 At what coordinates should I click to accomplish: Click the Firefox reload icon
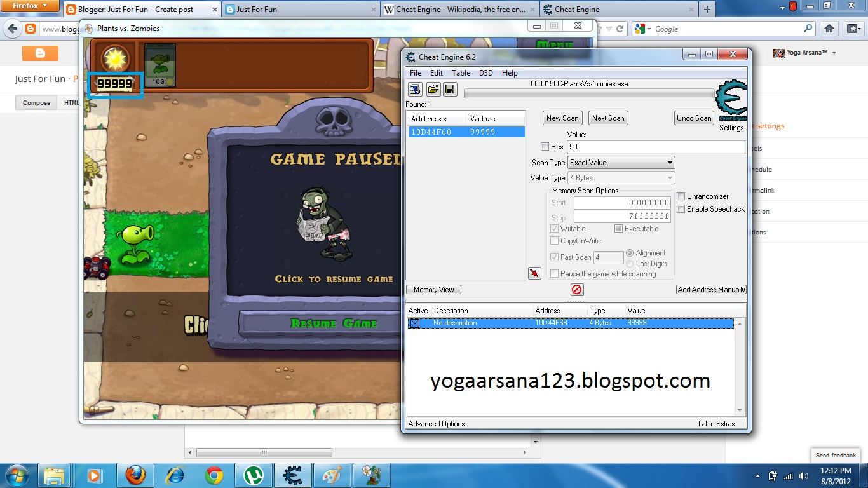[x=620, y=29]
